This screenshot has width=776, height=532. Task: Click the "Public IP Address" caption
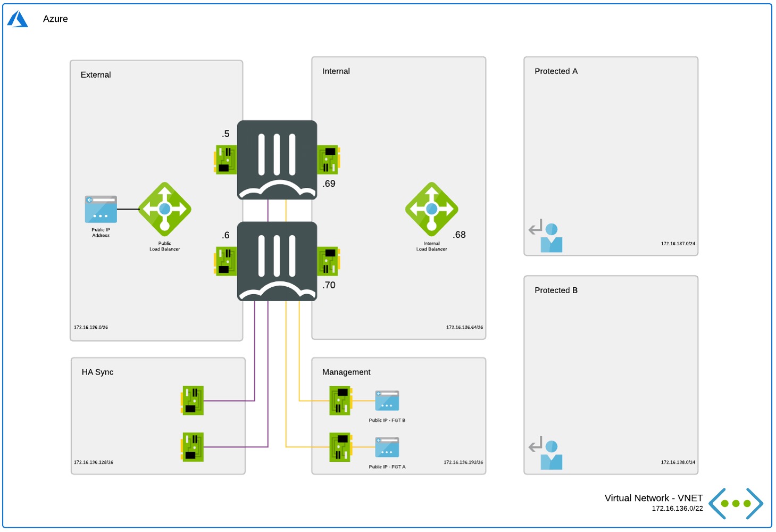click(x=101, y=232)
